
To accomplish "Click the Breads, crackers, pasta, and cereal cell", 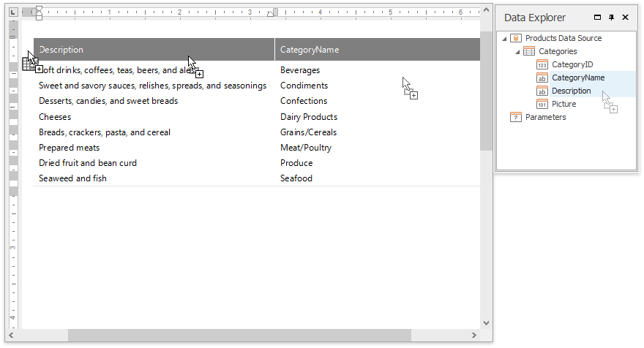I will tap(105, 132).
